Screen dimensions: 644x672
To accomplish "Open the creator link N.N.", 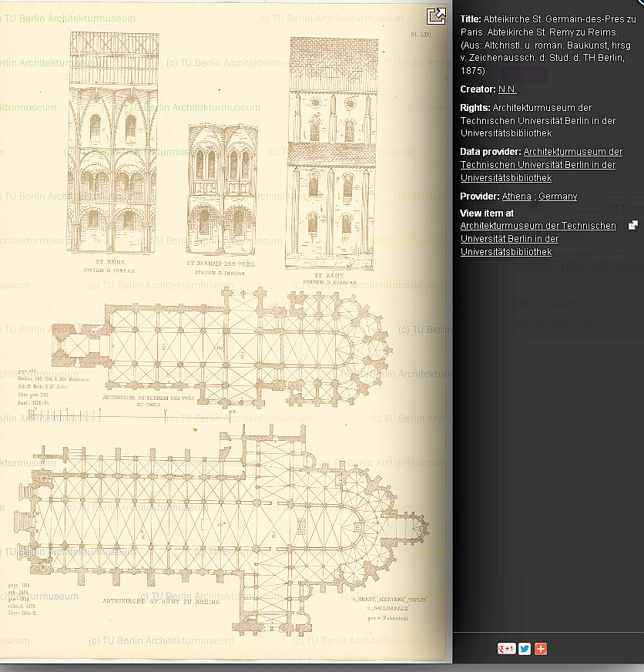I will pos(507,89).
